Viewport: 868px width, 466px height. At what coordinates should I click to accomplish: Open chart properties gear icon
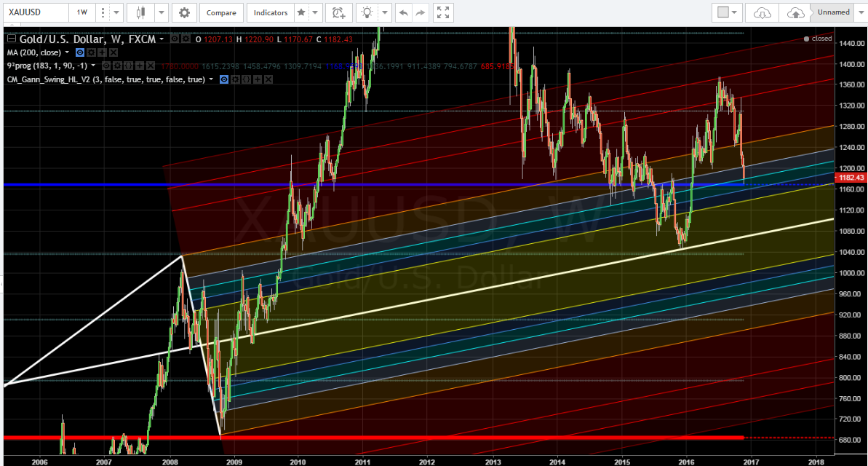point(185,12)
